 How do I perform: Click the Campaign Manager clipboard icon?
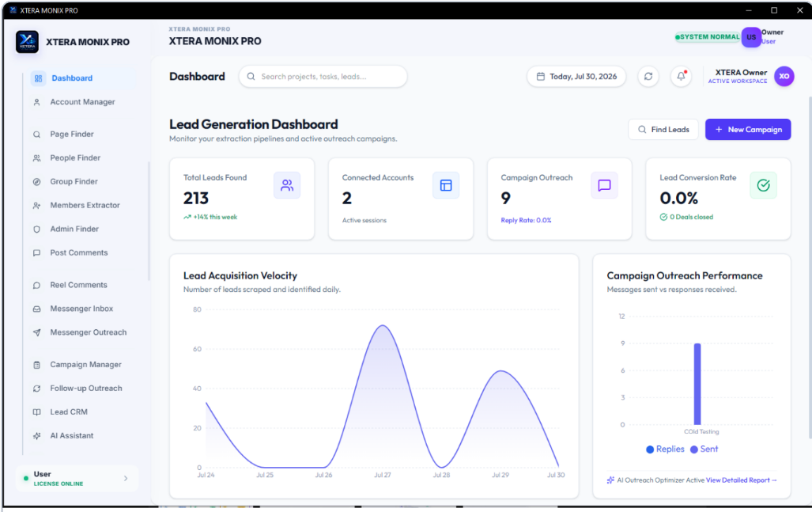tap(37, 365)
